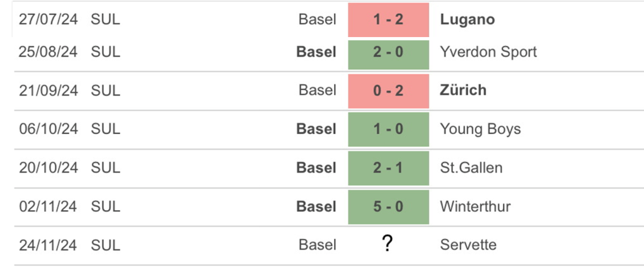This screenshot has width=644, height=268.
Task: Open the 2 - 1 score against St.Gallen
Action: click(x=388, y=168)
